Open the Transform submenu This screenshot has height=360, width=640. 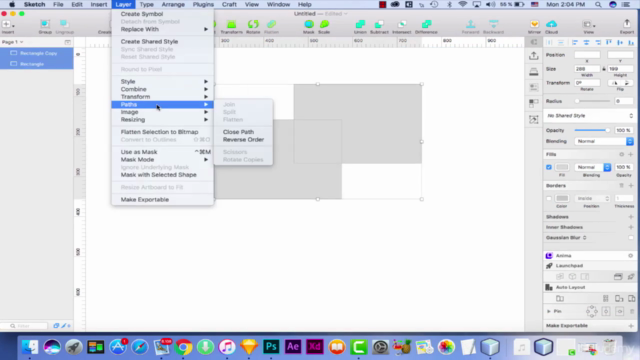pos(162,97)
